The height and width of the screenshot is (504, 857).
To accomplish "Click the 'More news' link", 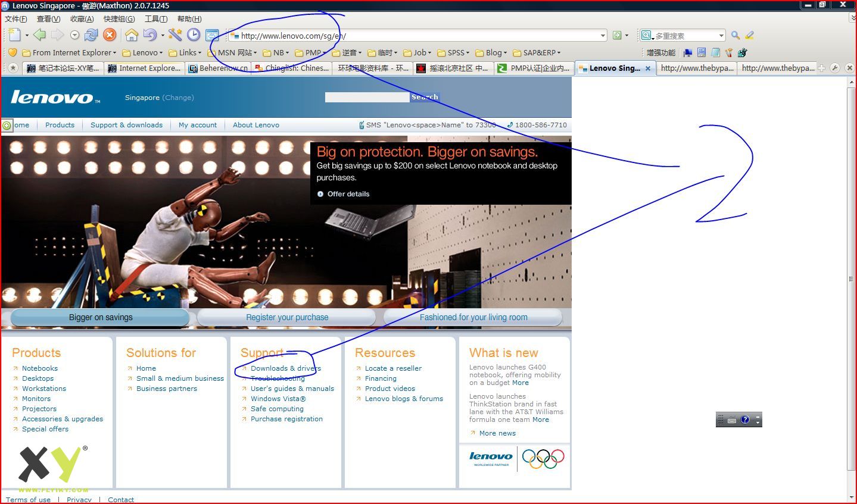I will point(497,433).
